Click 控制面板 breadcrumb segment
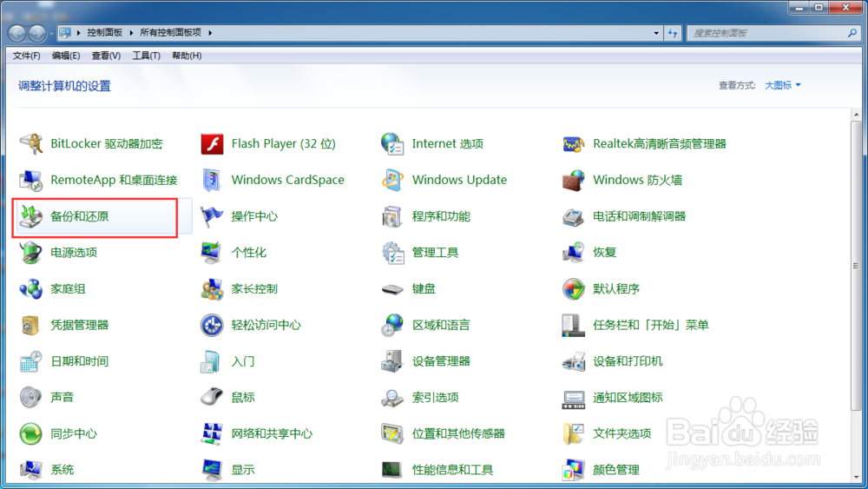The width and height of the screenshot is (868, 489). [x=105, y=33]
